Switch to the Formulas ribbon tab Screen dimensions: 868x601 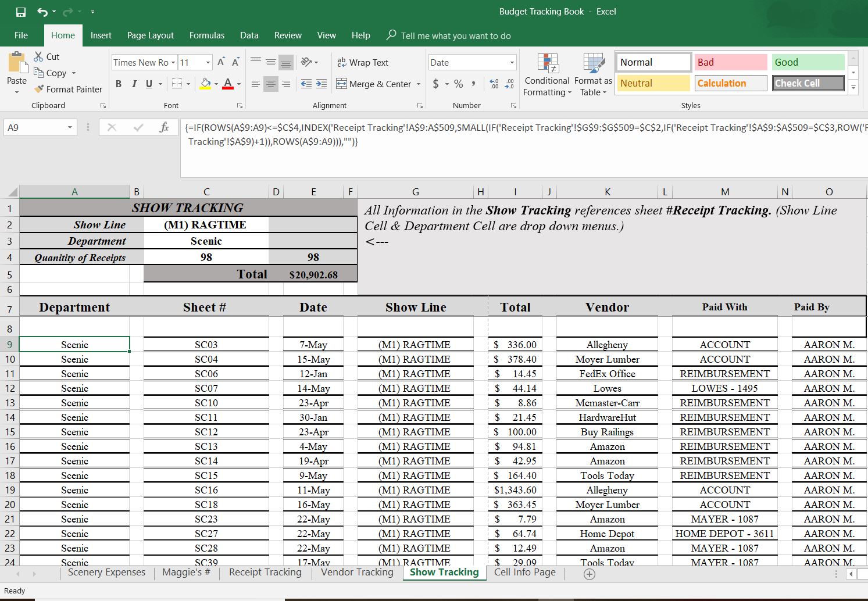(206, 35)
